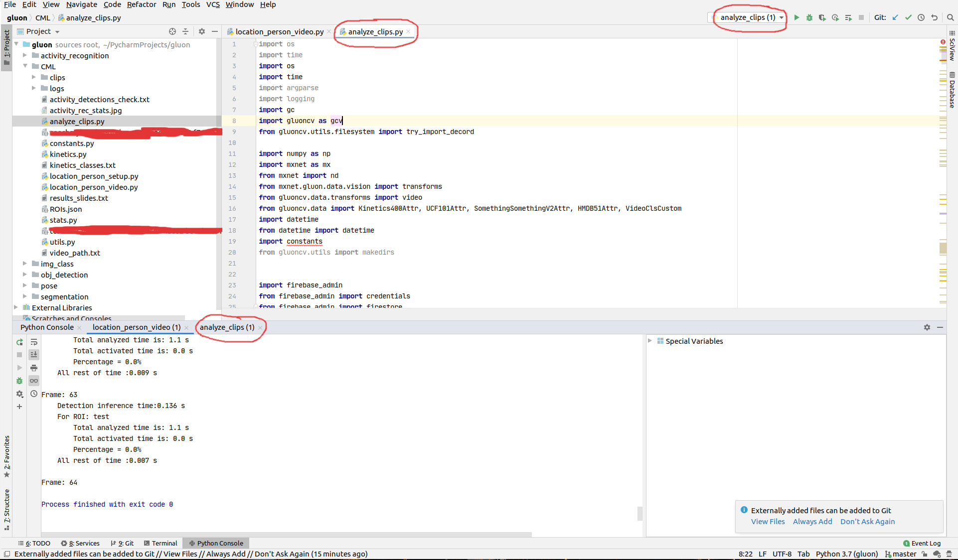The height and width of the screenshot is (560, 958).
Task: Click the View Files link
Action: point(768,522)
